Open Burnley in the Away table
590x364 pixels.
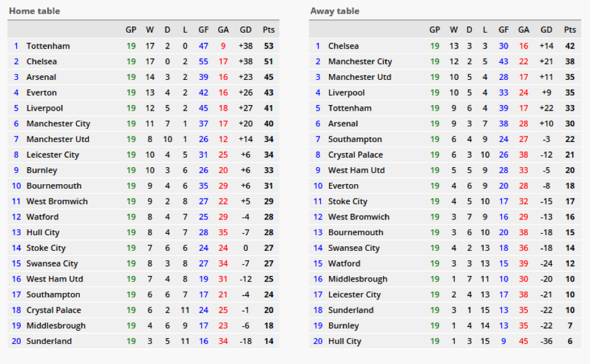click(343, 326)
